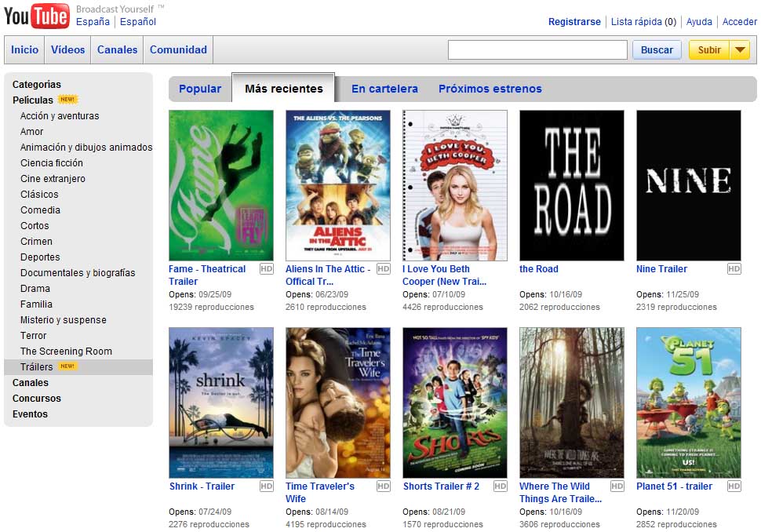Open the Películas sidebar section

click(33, 100)
